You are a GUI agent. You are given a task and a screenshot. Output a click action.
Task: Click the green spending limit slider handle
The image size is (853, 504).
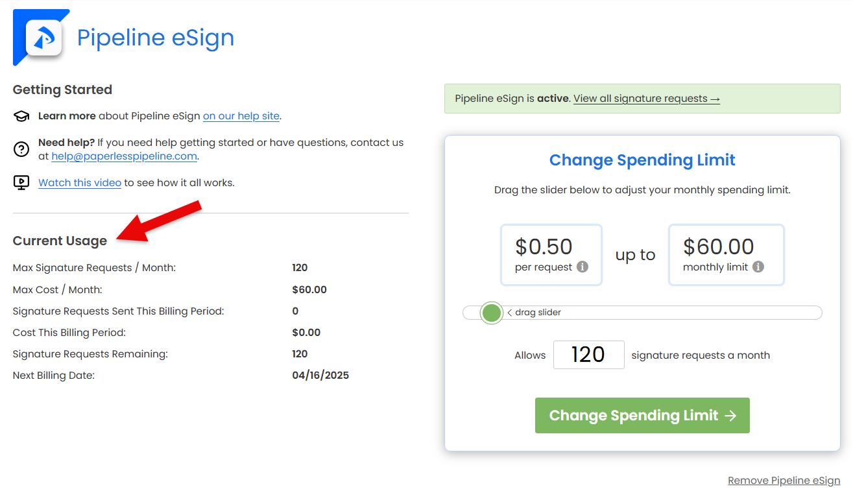point(492,313)
